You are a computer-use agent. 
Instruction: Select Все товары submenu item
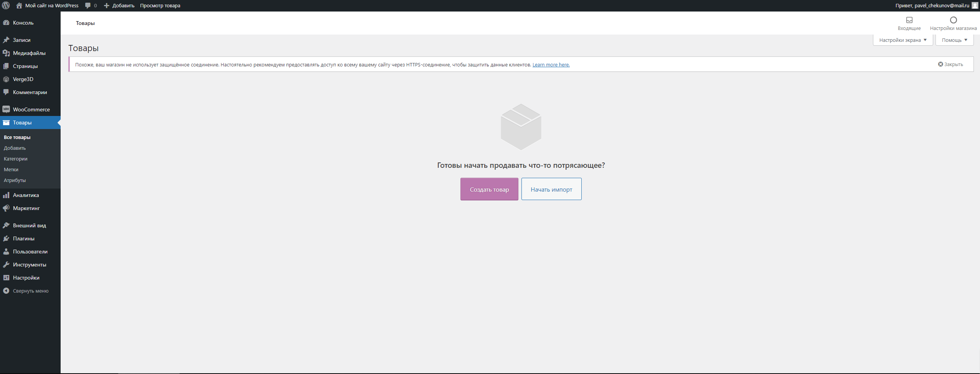point(17,137)
